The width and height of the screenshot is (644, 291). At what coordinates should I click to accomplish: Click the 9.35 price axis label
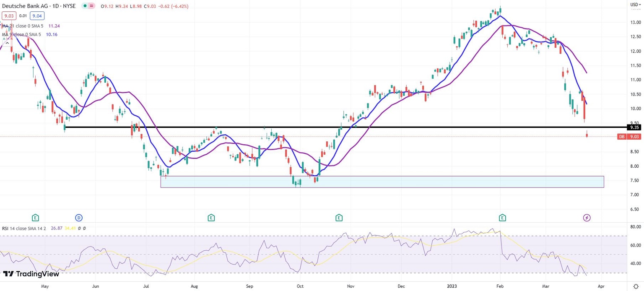coord(634,127)
